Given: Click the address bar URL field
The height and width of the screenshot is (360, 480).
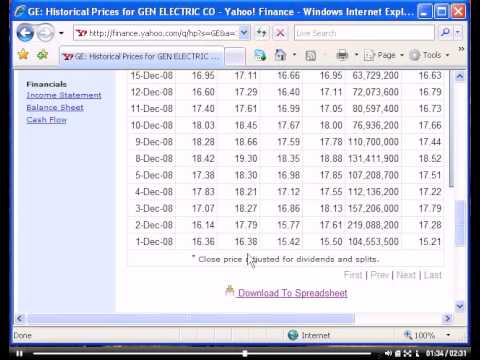Looking at the screenshot, I should coord(156,33).
